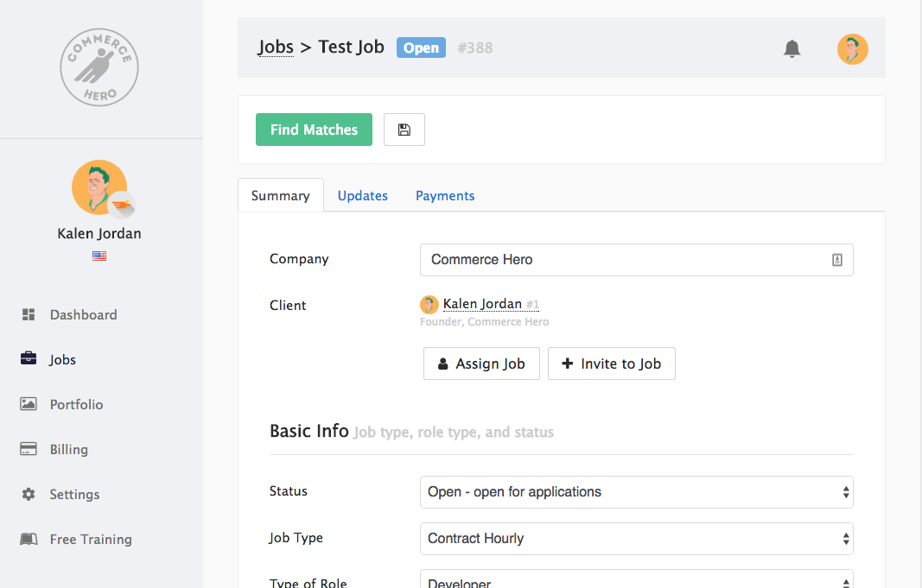Open the Job Type dropdown

[636, 539]
